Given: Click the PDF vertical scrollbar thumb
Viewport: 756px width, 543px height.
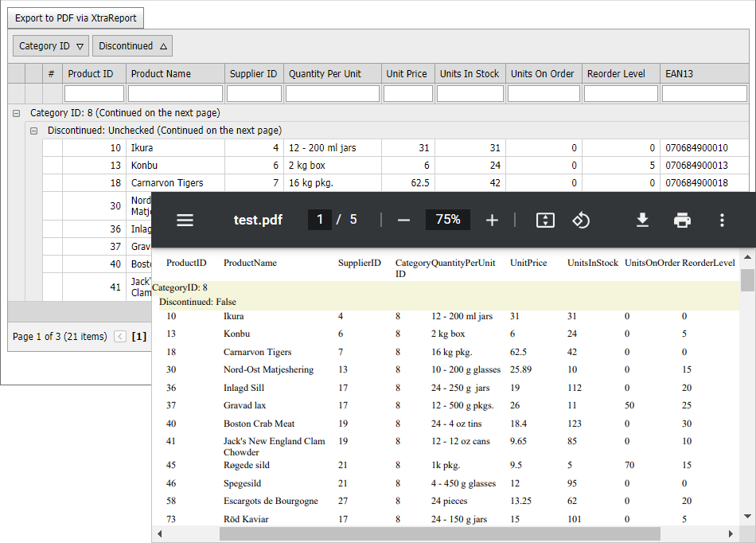Looking at the screenshot, I should (x=747, y=280).
